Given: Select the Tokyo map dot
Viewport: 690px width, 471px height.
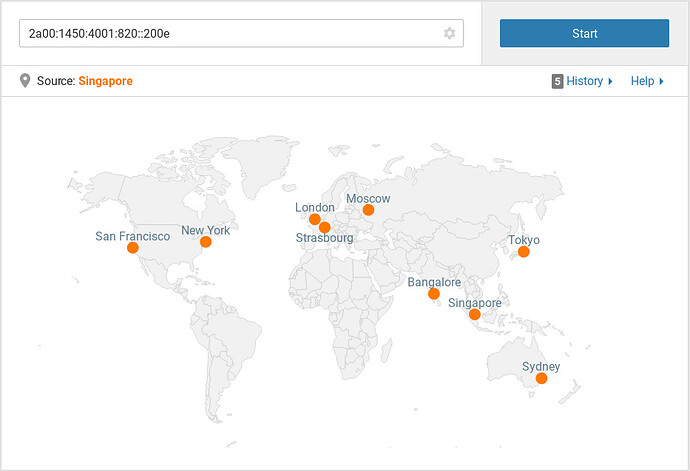Looking at the screenshot, I should (x=523, y=252).
